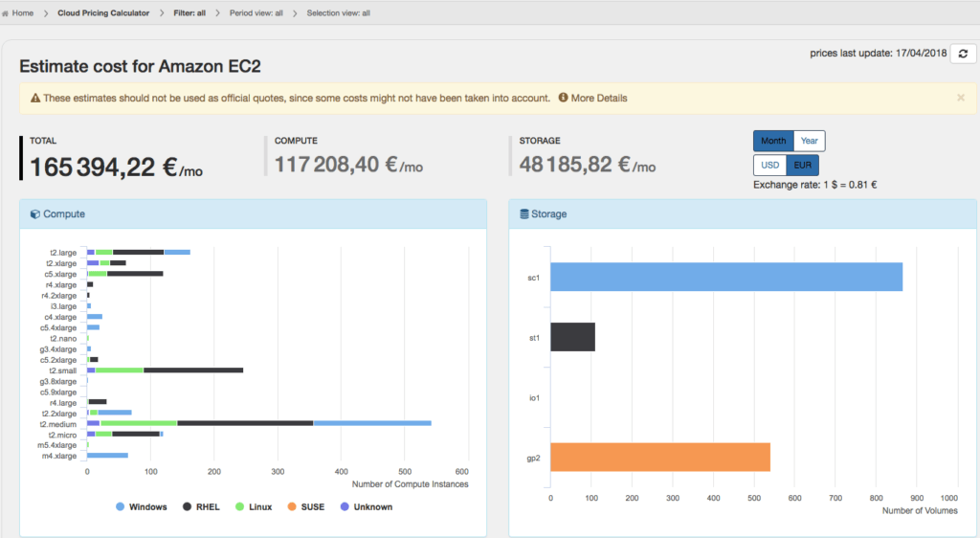Toggle Unknown series in legend
Screen dimensions: 980x538
click(367, 506)
